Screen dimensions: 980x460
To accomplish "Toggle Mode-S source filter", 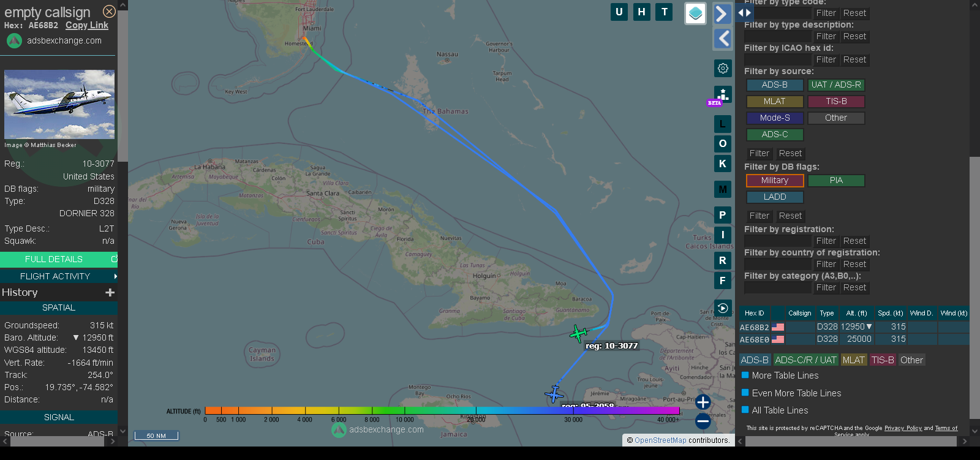I will 775,118.
